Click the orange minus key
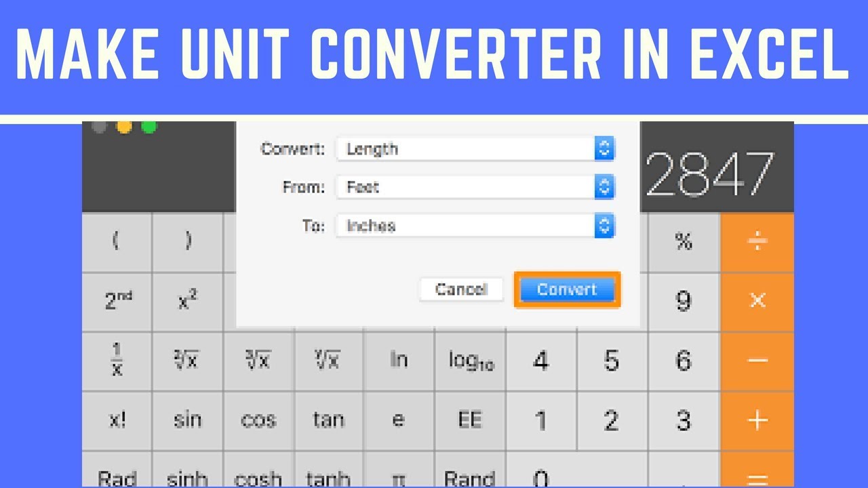868x488 pixels. (757, 361)
